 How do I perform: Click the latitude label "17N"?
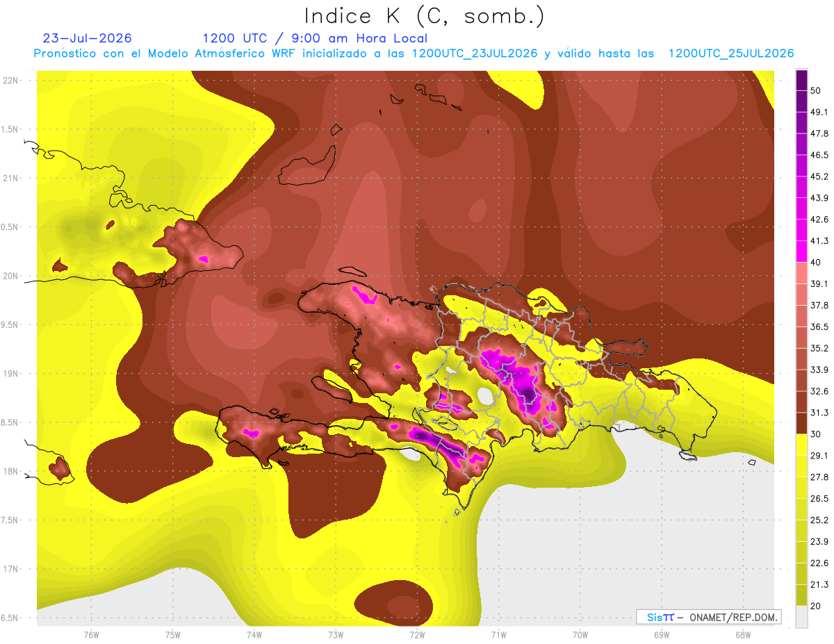click(10, 570)
